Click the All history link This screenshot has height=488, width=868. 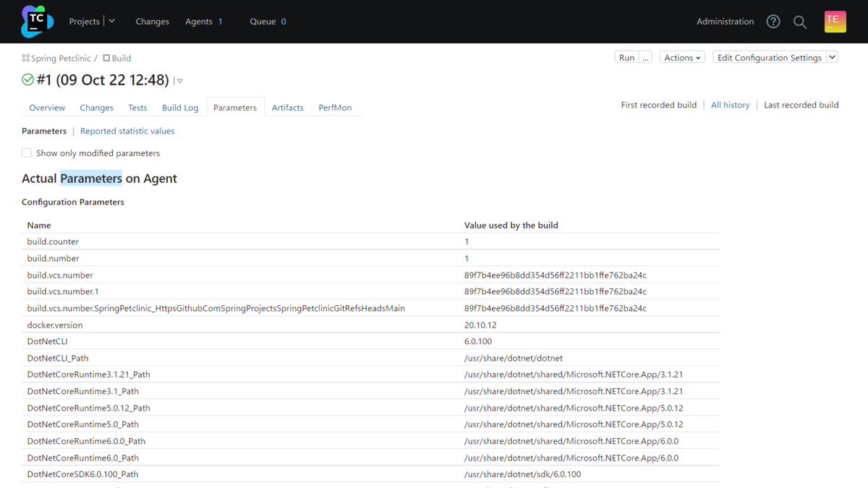(730, 105)
